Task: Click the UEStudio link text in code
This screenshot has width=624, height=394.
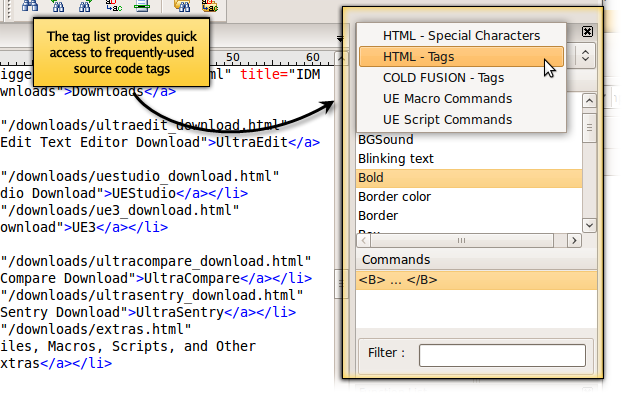Action: 144,193
